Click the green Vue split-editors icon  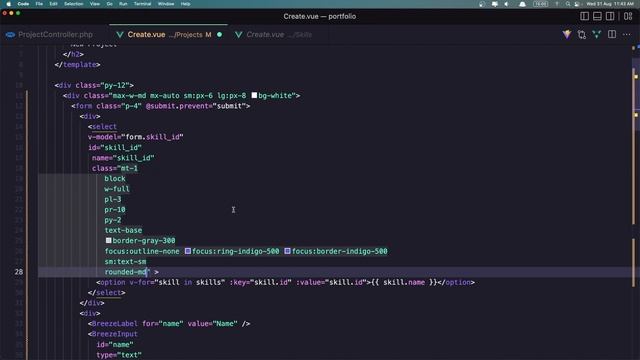(597, 35)
